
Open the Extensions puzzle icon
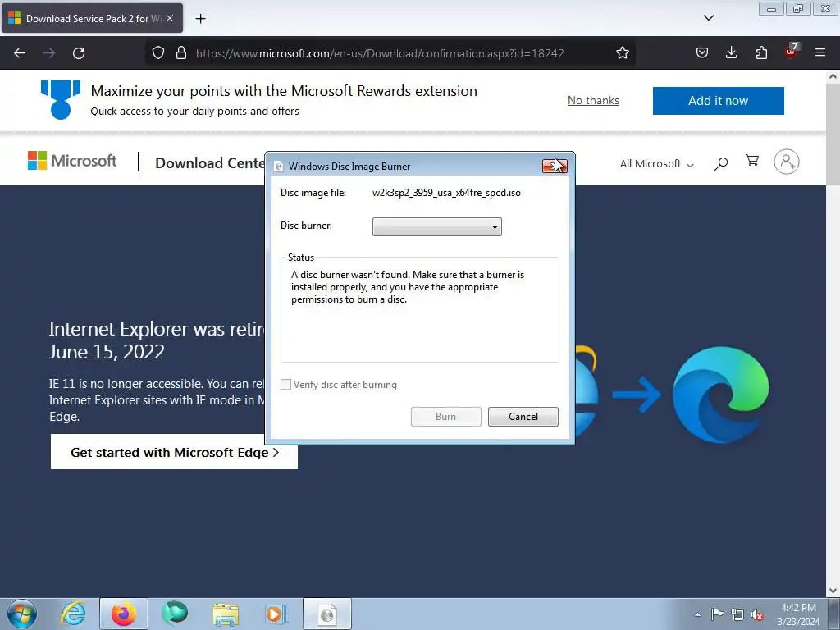pos(761,53)
